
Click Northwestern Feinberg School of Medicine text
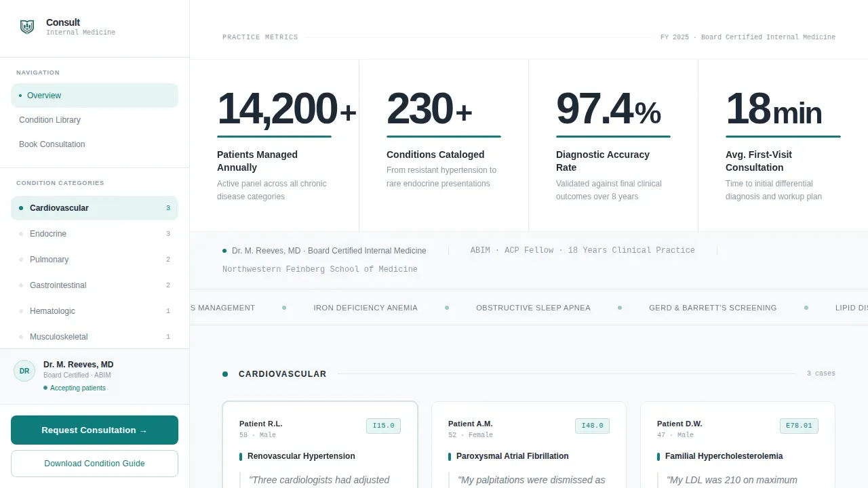click(320, 269)
